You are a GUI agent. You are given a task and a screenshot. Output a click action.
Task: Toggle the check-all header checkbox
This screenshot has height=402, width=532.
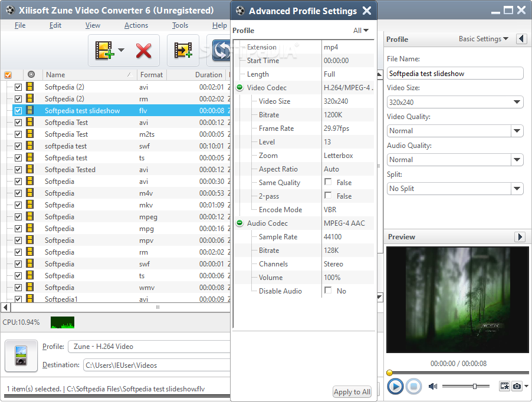[x=8, y=75]
